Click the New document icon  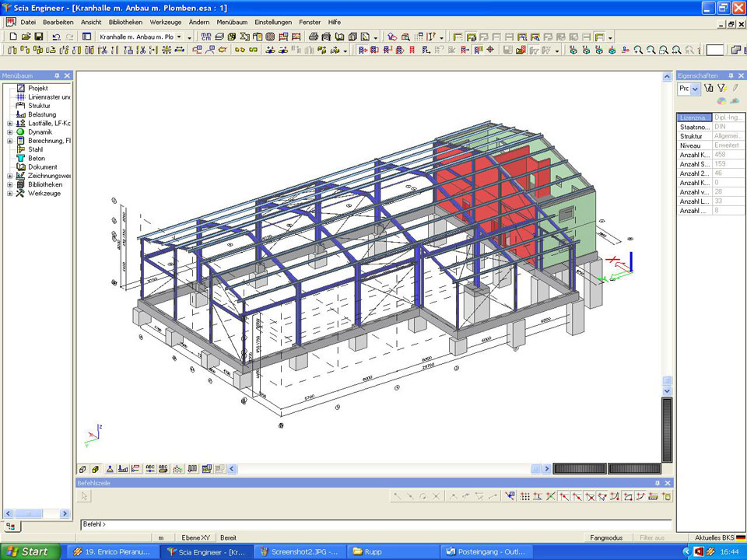coord(12,37)
